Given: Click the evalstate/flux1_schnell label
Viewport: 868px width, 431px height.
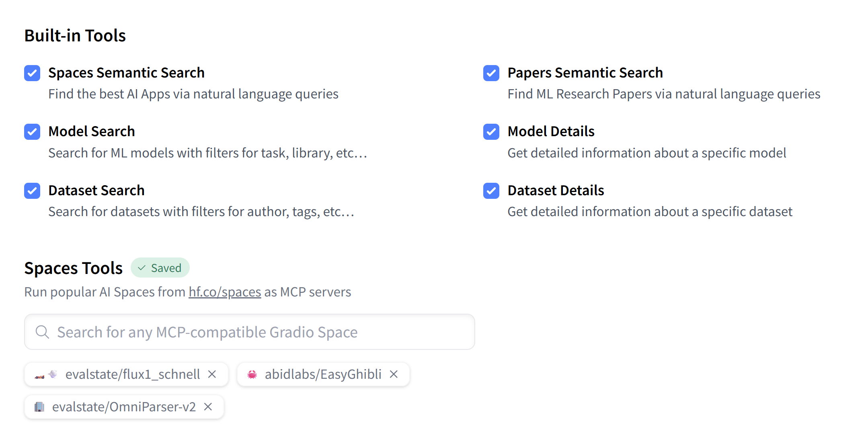Looking at the screenshot, I should pyautogui.click(x=133, y=374).
